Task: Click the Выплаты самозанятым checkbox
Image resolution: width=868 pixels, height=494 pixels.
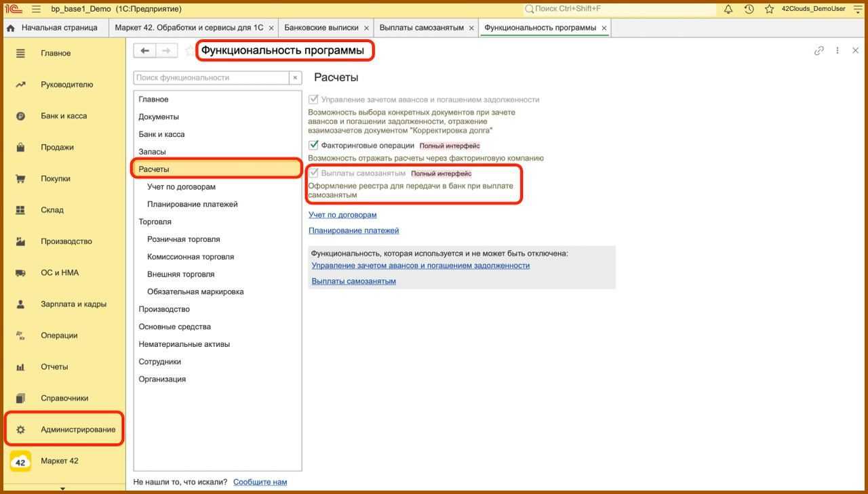Action: coord(313,173)
